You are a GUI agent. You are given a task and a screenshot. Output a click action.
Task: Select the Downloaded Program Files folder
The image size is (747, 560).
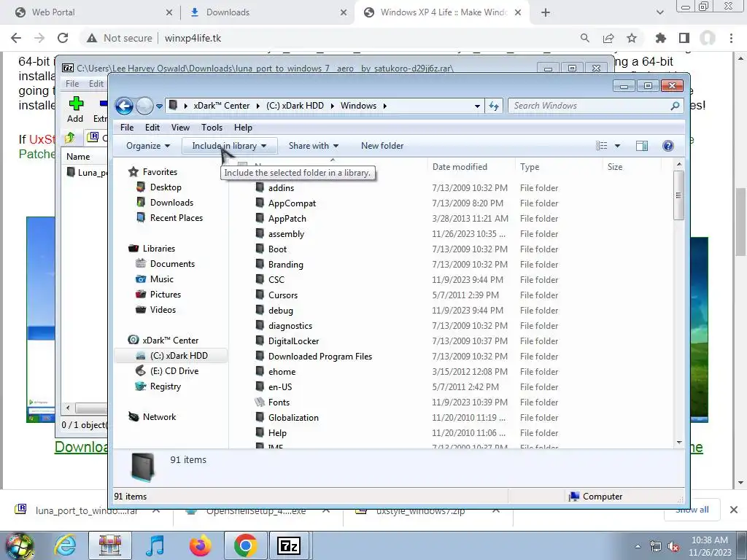(320, 356)
